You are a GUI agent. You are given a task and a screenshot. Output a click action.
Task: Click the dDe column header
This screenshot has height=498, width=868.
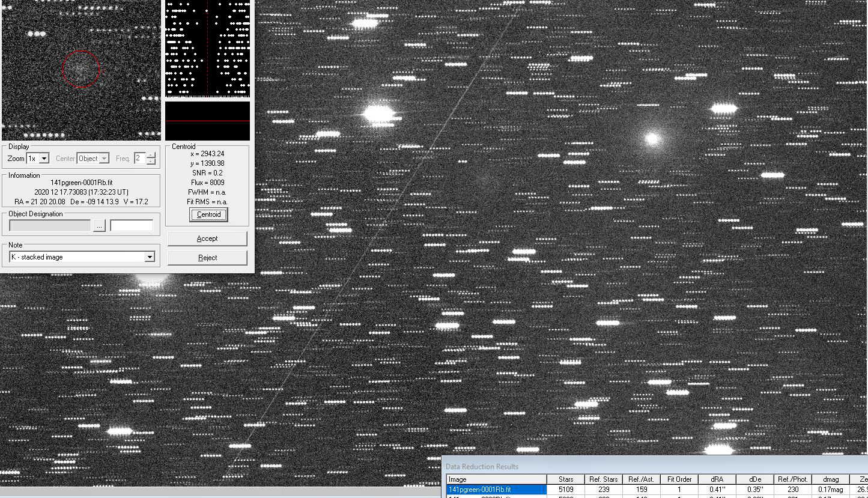[x=755, y=479]
